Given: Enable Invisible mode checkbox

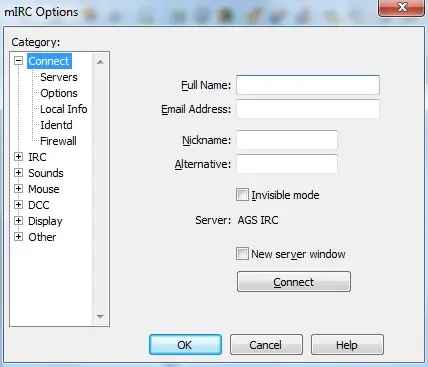Looking at the screenshot, I should (x=242, y=195).
